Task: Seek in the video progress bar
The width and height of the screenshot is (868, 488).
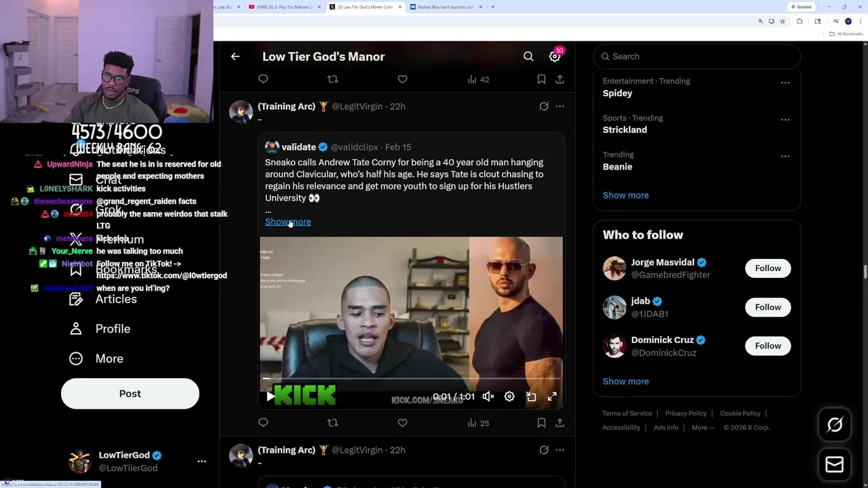Action: [x=411, y=379]
